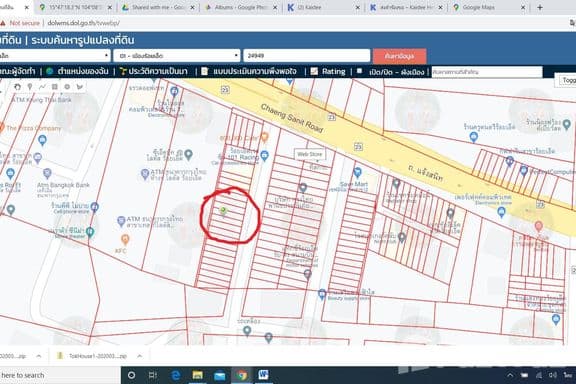Click the last tool icon in map toolbar
Screen dimensions: 576x384
pos(80,87)
